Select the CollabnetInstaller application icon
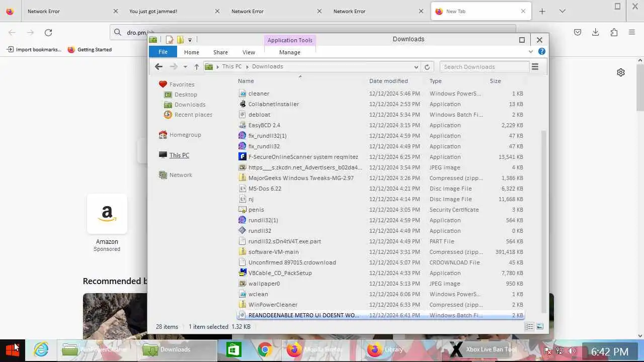 pos(243,104)
